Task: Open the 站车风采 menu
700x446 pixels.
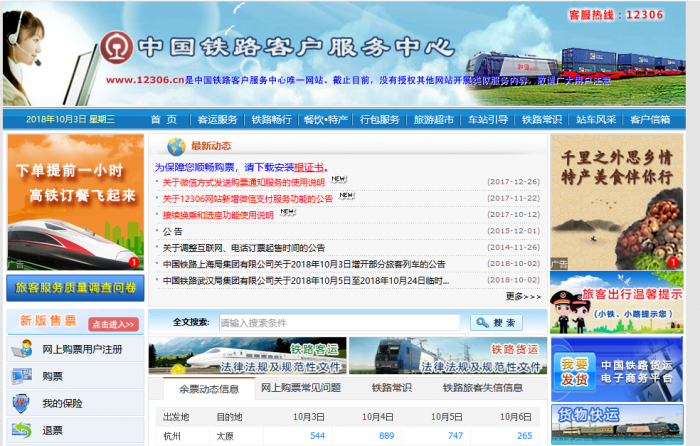Action: 596,120
